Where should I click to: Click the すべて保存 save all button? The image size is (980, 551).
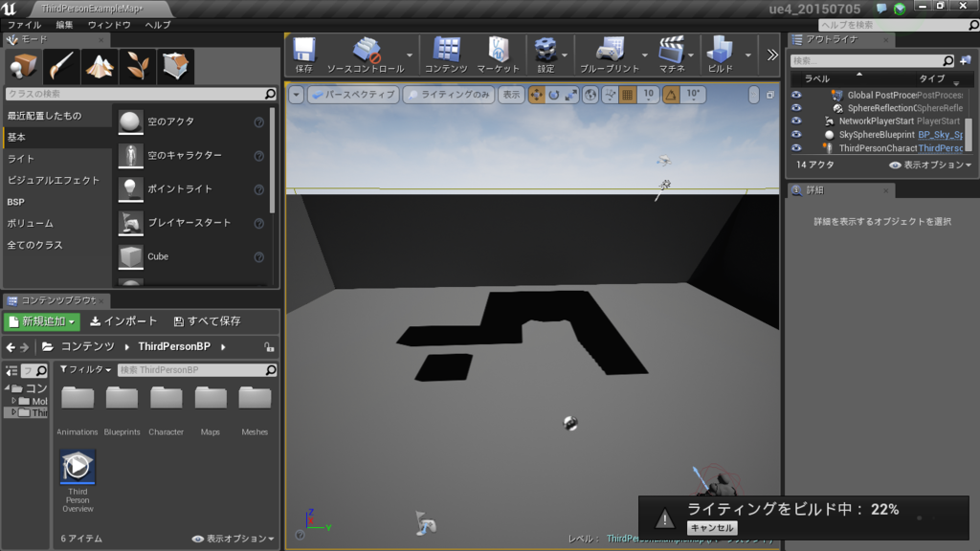point(207,321)
